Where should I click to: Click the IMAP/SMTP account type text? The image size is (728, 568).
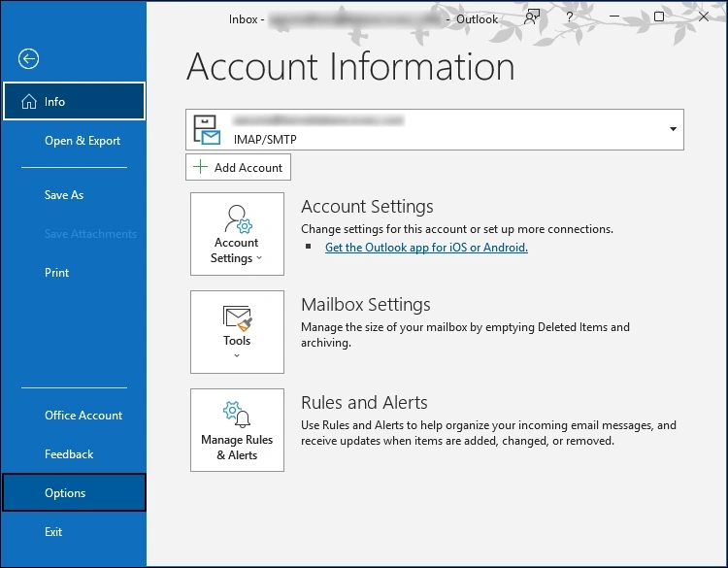coord(265,139)
